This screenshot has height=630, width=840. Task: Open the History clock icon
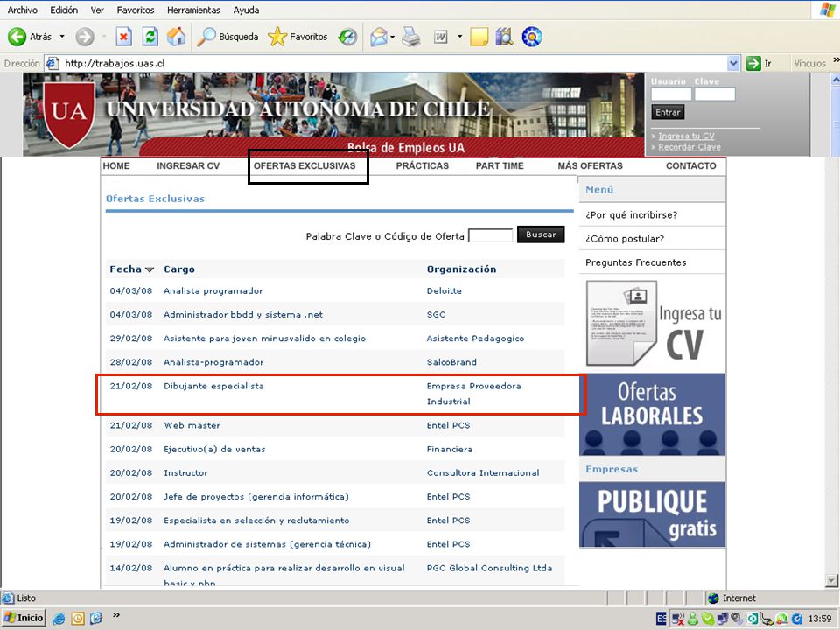tap(347, 37)
